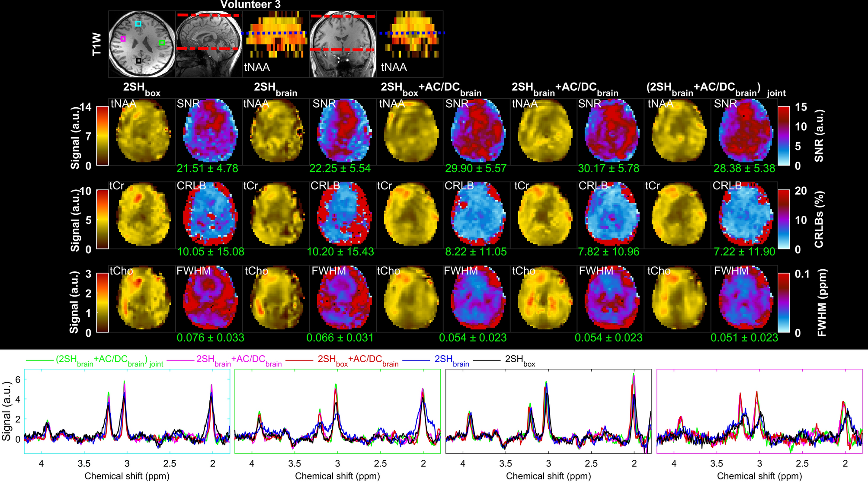This screenshot has height=485, width=868.
Task: Click the black voxel box on T1W image
Action: coord(138,61)
